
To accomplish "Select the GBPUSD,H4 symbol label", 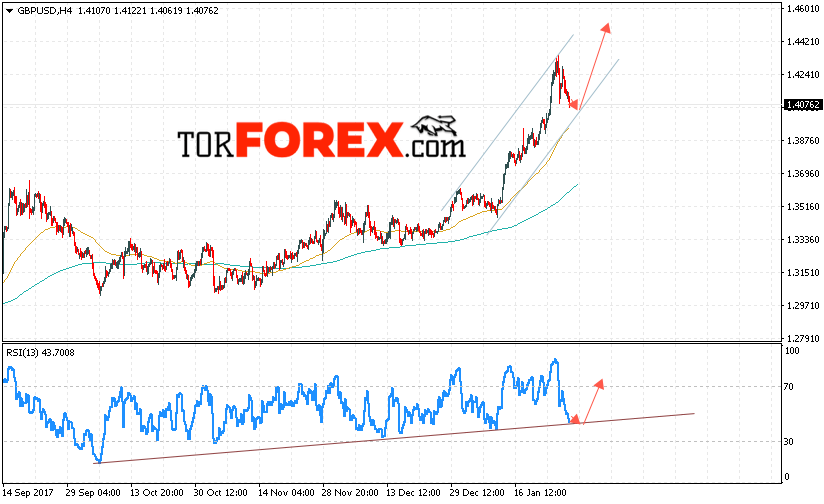I will point(45,11).
